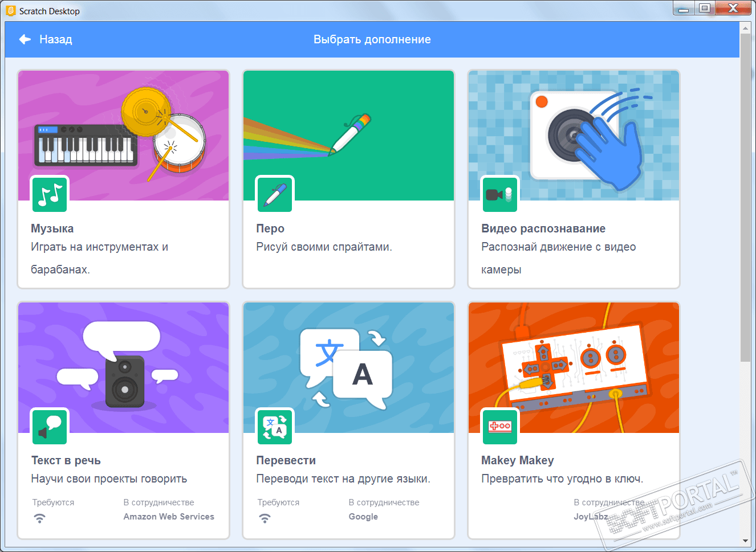Image resolution: width=756 pixels, height=552 pixels.
Task: Click the Wi-Fi icon on Текст в речь card
Action: 39,518
